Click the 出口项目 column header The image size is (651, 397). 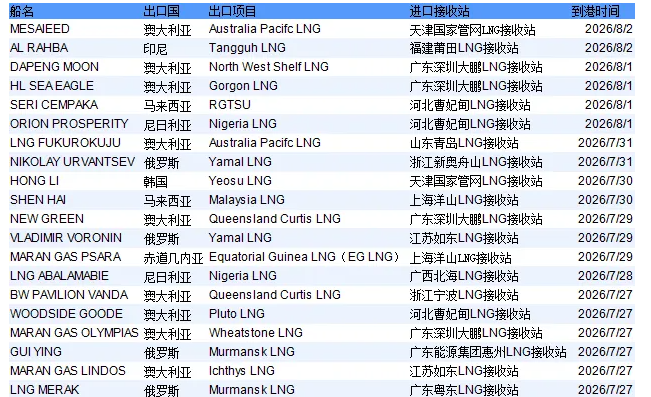pyautogui.click(x=232, y=11)
